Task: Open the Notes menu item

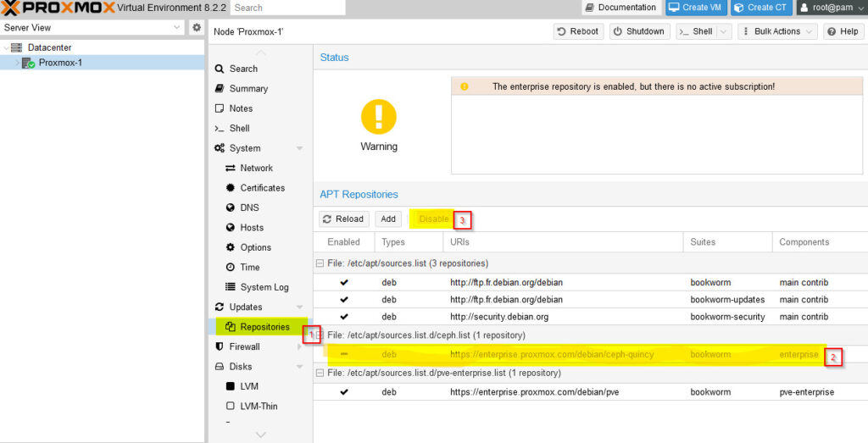Action: [x=241, y=108]
